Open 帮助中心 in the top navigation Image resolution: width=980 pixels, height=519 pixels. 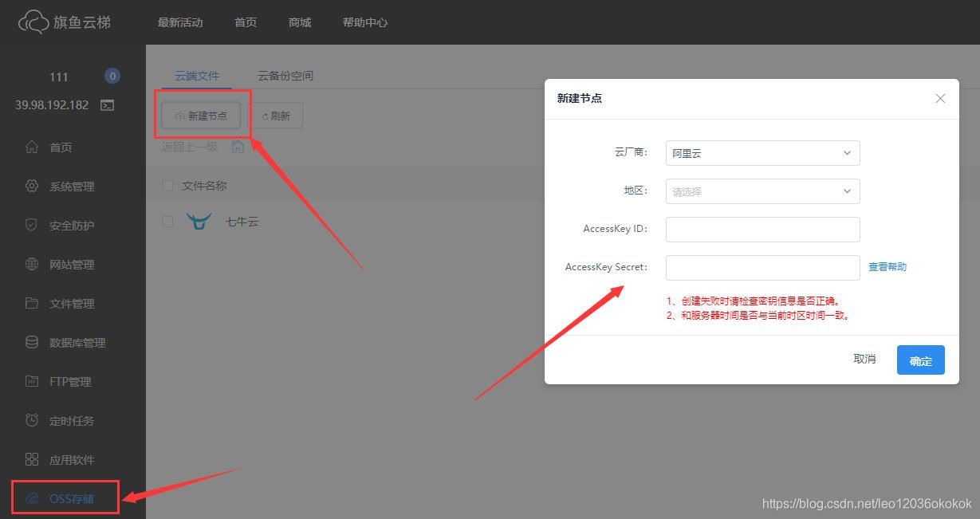(x=365, y=22)
